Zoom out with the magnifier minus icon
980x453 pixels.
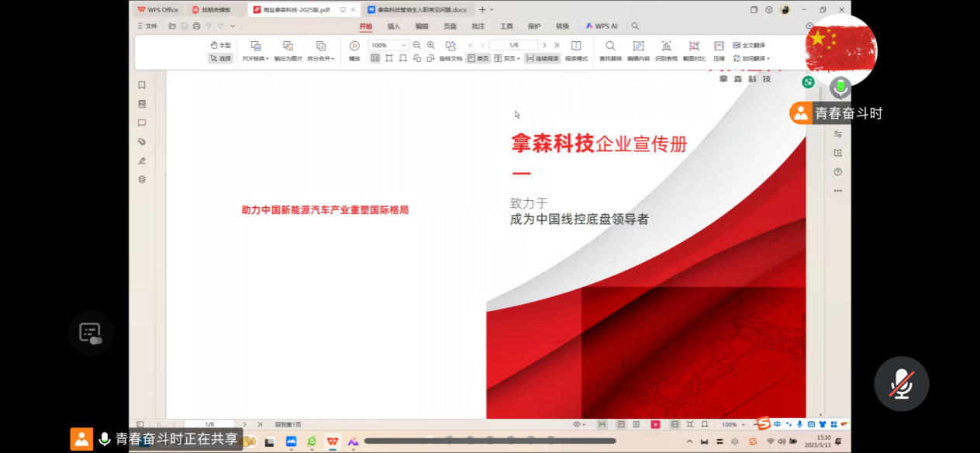coord(417,46)
